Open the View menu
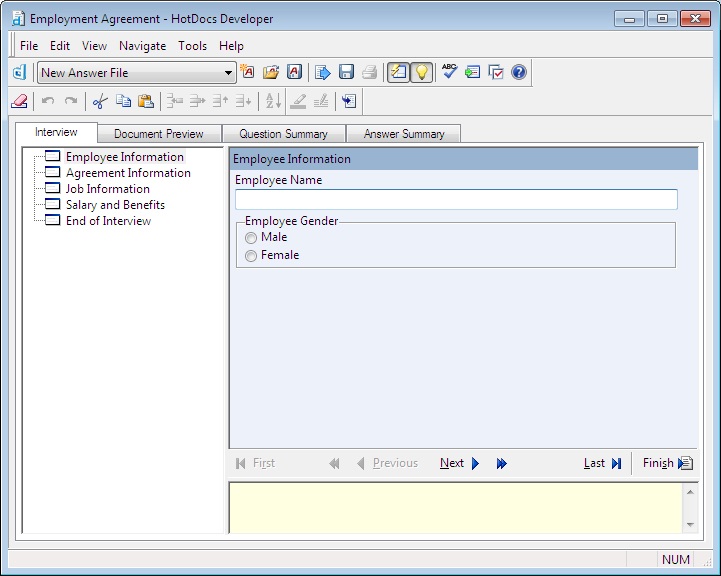The width and height of the screenshot is (721, 576). [94, 46]
